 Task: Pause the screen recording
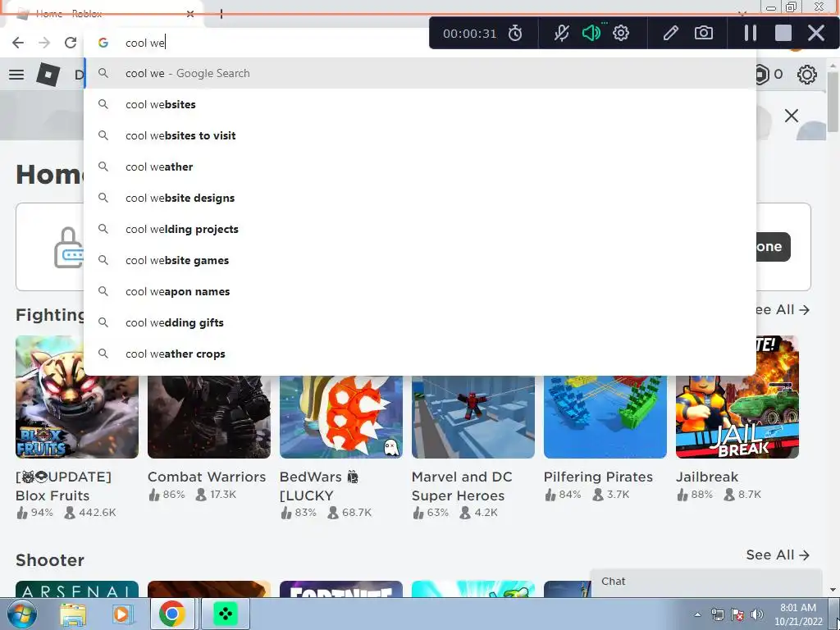pos(751,33)
